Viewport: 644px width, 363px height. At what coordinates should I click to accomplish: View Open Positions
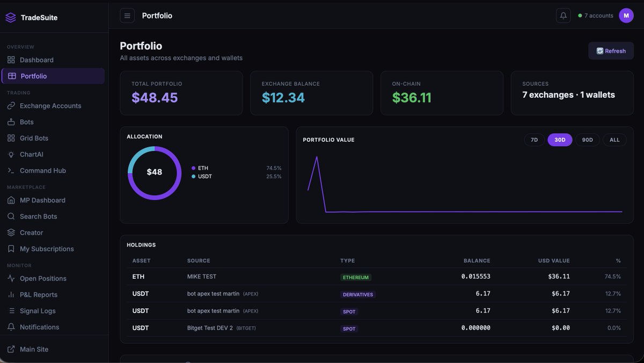[53, 278]
